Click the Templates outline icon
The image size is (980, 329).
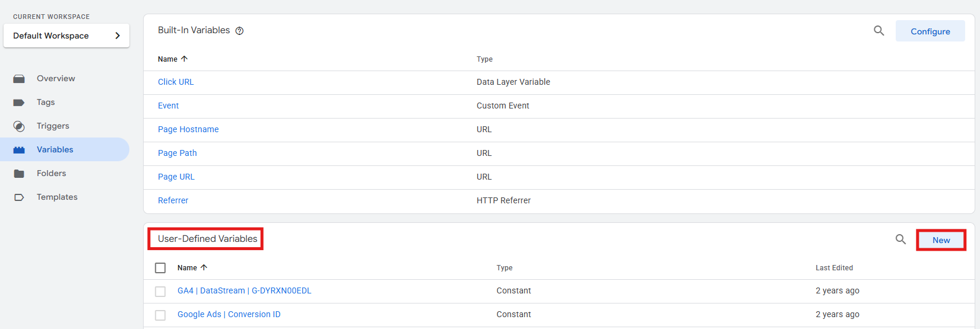[19, 197]
